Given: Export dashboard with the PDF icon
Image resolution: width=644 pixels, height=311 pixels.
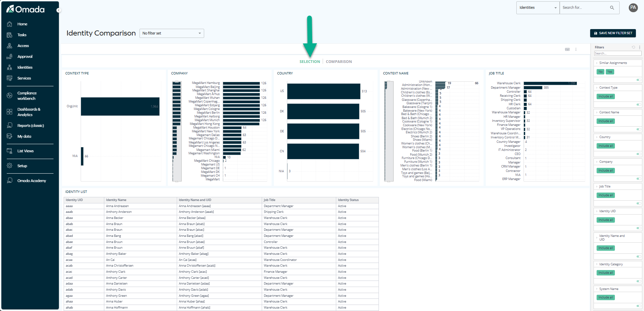Looking at the screenshot, I should 567,49.
